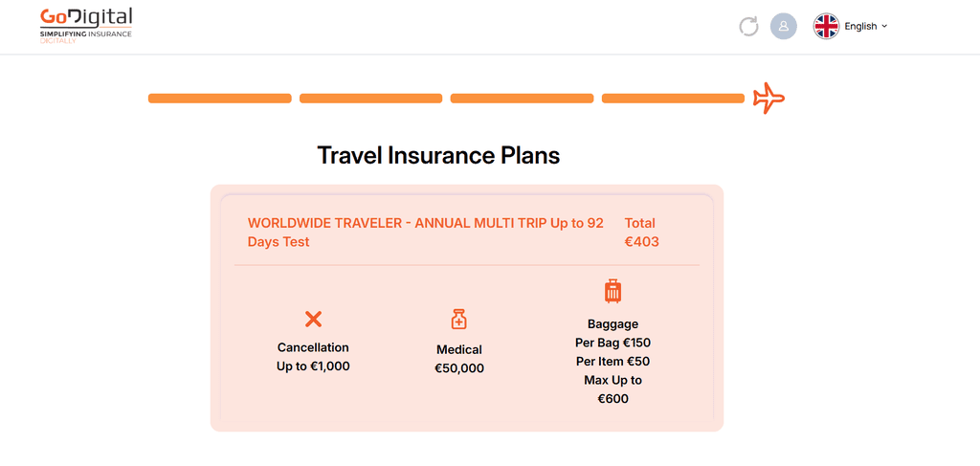Viewport: 980px width, 466px height.
Task: Click Baggage Per Bag €150 details
Action: point(612,343)
